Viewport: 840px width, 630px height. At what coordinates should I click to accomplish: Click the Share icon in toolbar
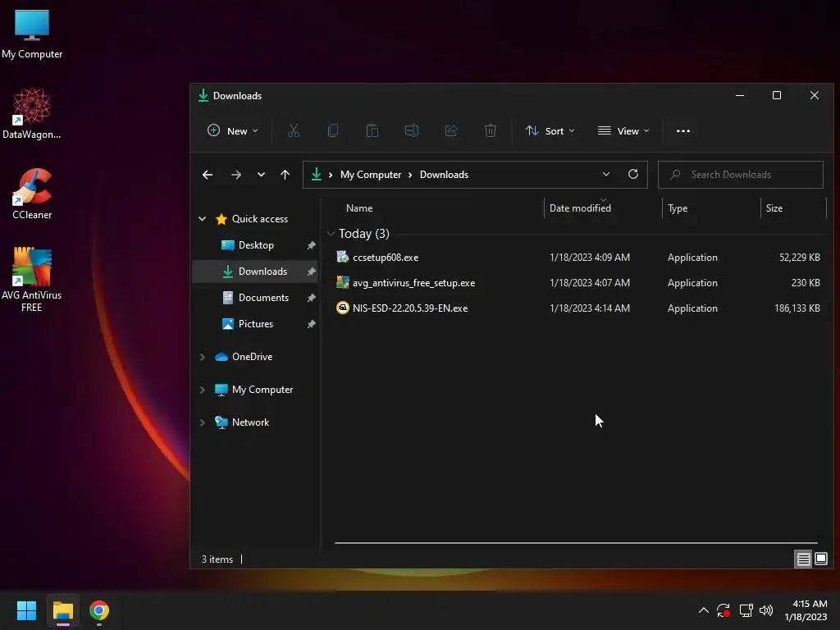tap(451, 130)
